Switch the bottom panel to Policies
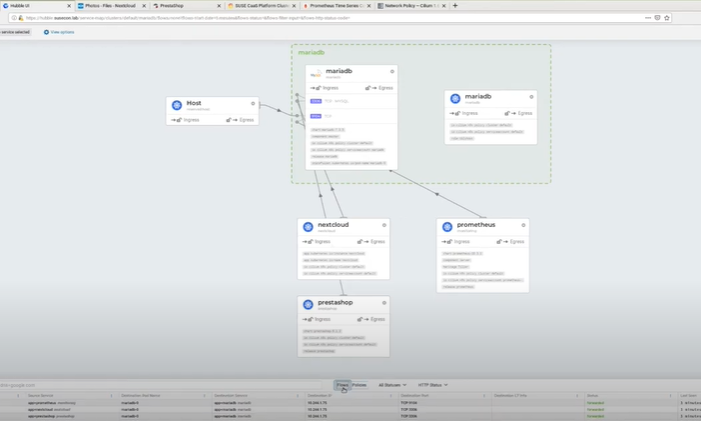The width and height of the screenshot is (701, 421). click(359, 385)
